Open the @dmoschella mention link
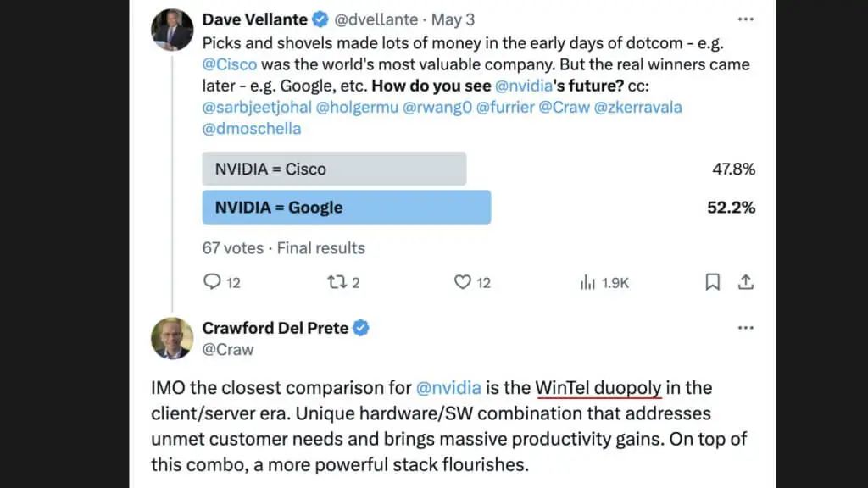 252,129
